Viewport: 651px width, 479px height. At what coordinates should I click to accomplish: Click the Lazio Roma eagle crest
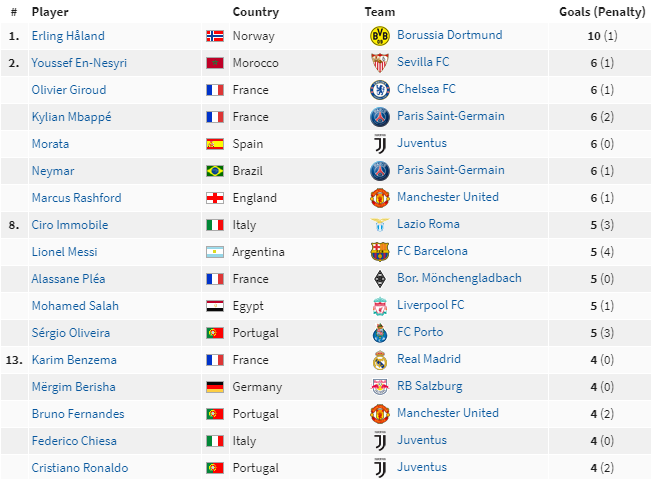379,225
